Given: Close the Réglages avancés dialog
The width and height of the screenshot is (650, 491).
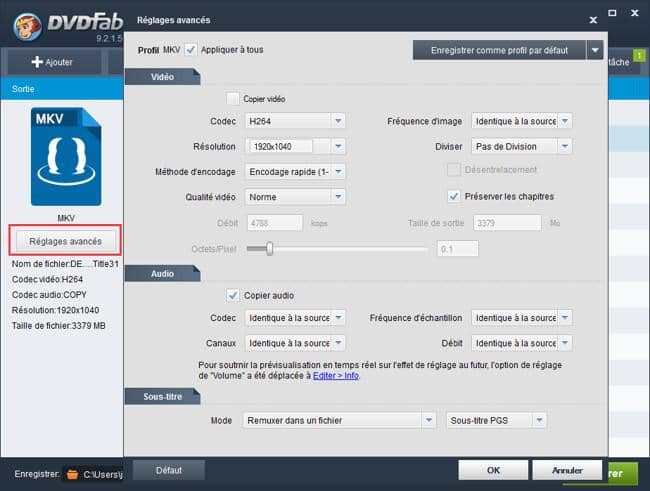Looking at the screenshot, I should click(593, 19).
